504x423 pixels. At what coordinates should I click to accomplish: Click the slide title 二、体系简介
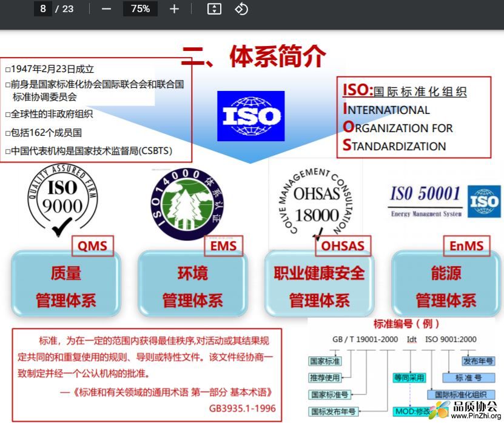(x=254, y=56)
